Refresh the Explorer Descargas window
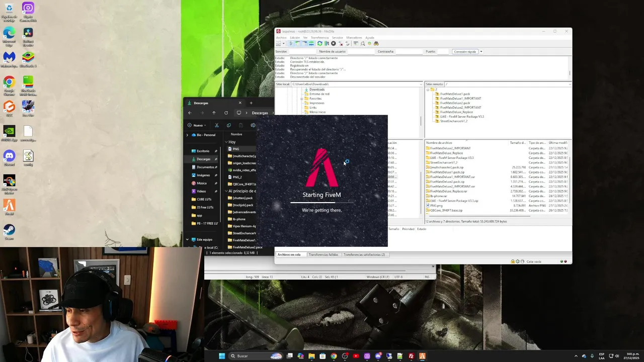 (226, 113)
